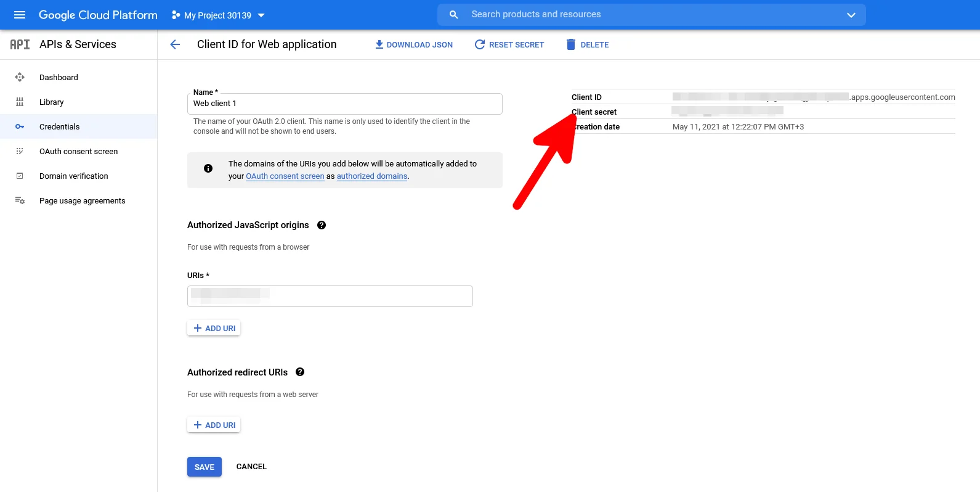Image resolution: width=980 pixels, height=492 pixels.
Task: Go back using the left arrow
Action: tap(175, 44)
